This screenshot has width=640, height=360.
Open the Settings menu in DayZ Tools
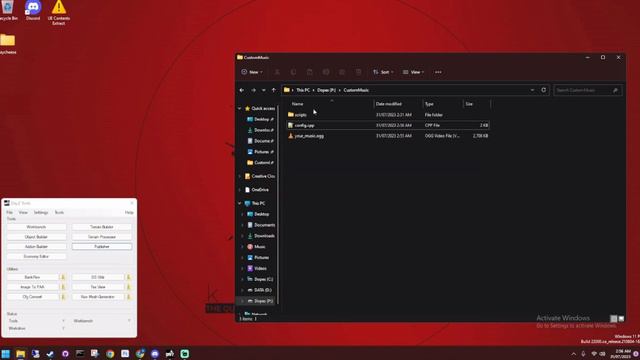[x=41, y=213]
